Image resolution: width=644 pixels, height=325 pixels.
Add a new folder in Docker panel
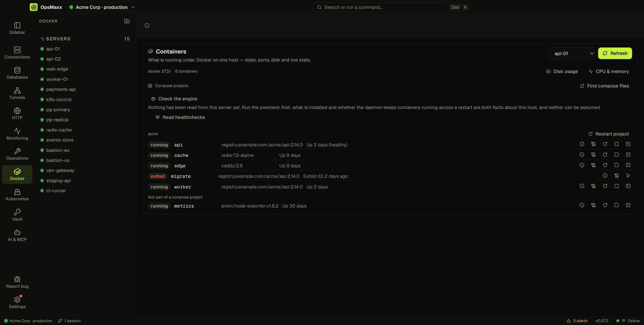click(x=127, y=21)
